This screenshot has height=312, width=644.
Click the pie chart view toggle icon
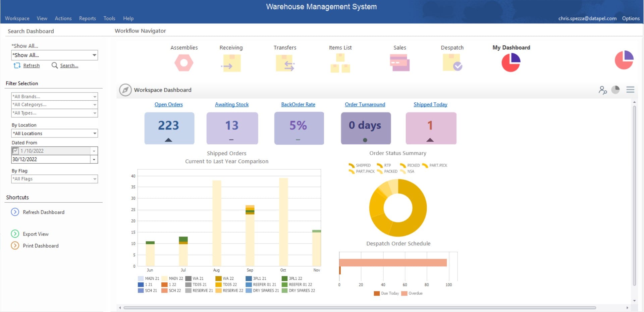point(616,90)
